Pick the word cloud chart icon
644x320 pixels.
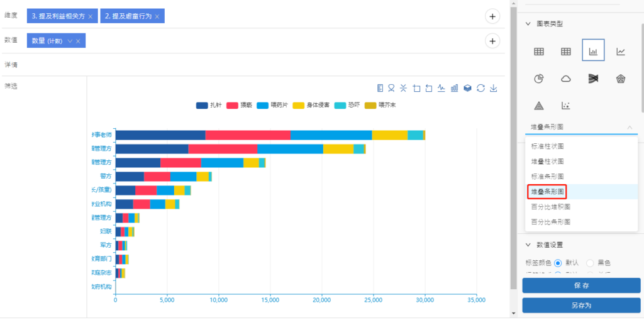point(566,79)
